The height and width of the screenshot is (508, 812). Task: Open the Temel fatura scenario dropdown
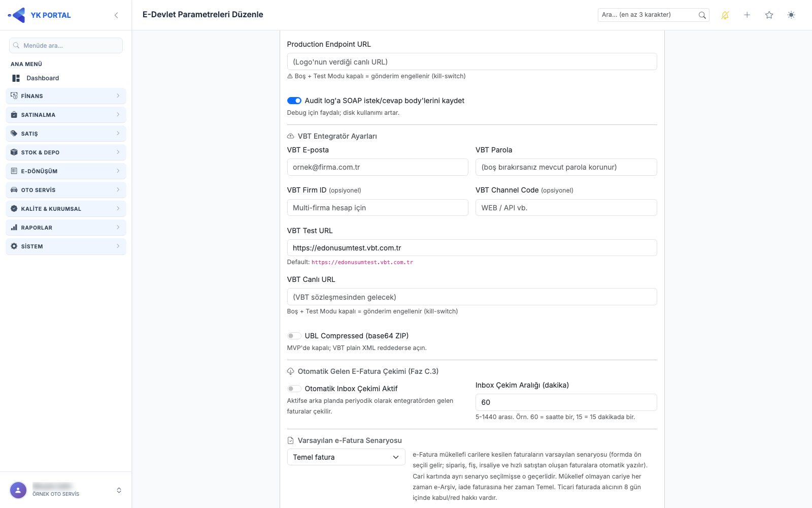click(346, 457)
